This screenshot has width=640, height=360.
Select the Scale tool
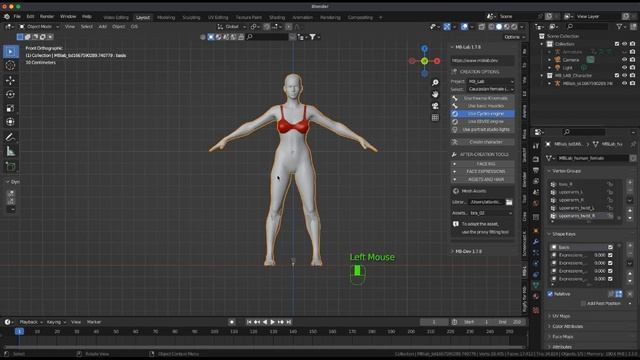[11, 108]
